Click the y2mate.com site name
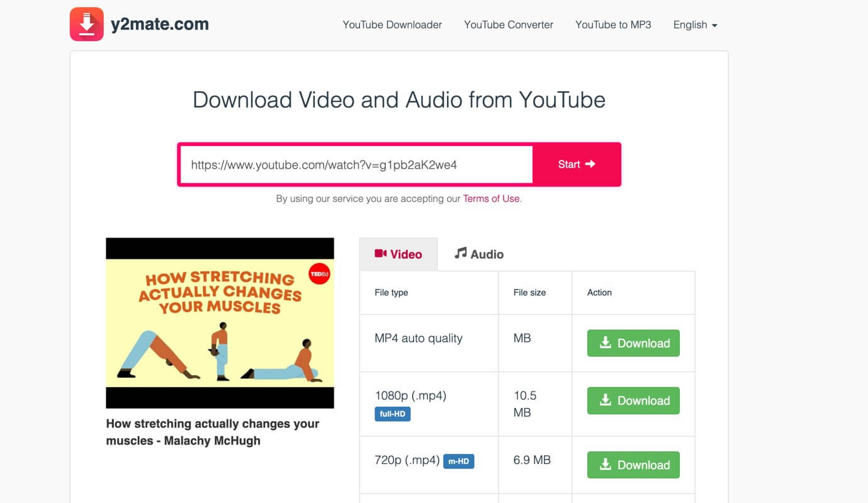 pyautogui.click(x=160, y=25)
